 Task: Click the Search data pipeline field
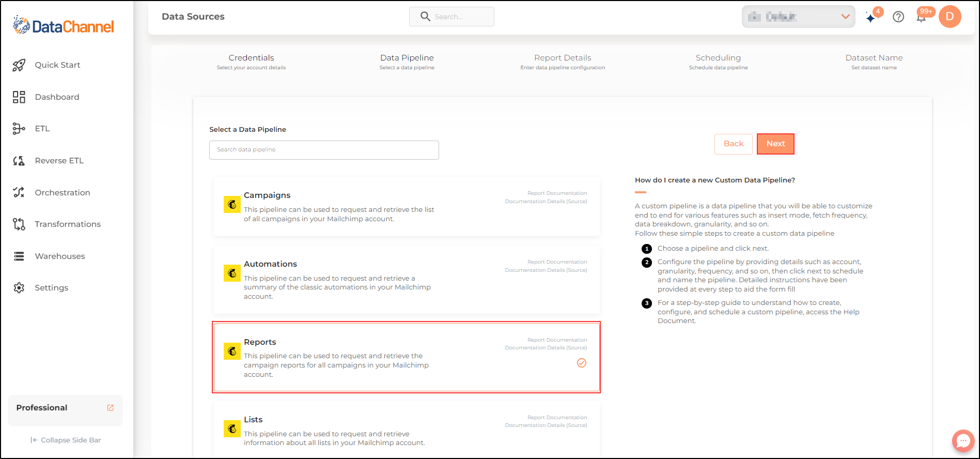pos(324,150)
